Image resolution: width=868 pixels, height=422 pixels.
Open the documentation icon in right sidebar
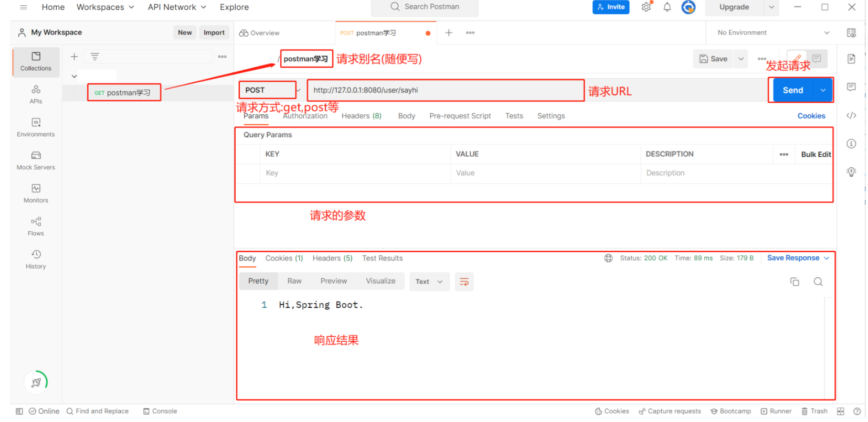pos(851,59)
